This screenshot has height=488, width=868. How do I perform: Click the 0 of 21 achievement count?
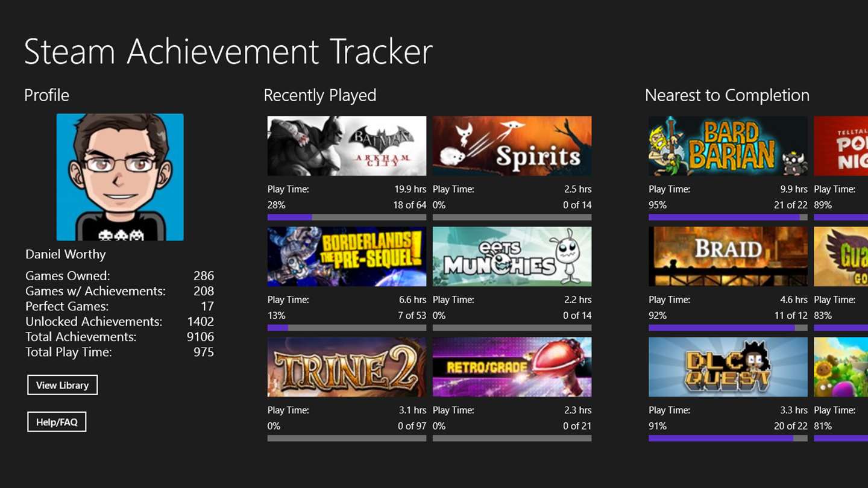[577, 426]
